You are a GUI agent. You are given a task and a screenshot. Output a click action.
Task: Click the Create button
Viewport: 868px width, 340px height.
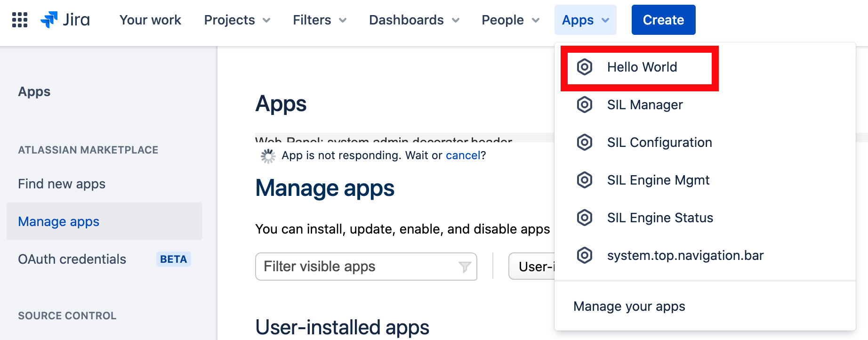[x=664, y=20]
